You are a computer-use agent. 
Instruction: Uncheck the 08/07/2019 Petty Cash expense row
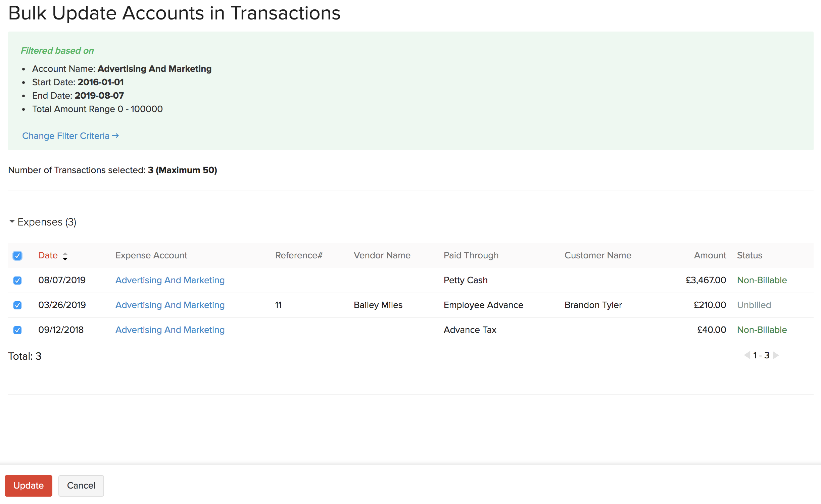point(17,280)
